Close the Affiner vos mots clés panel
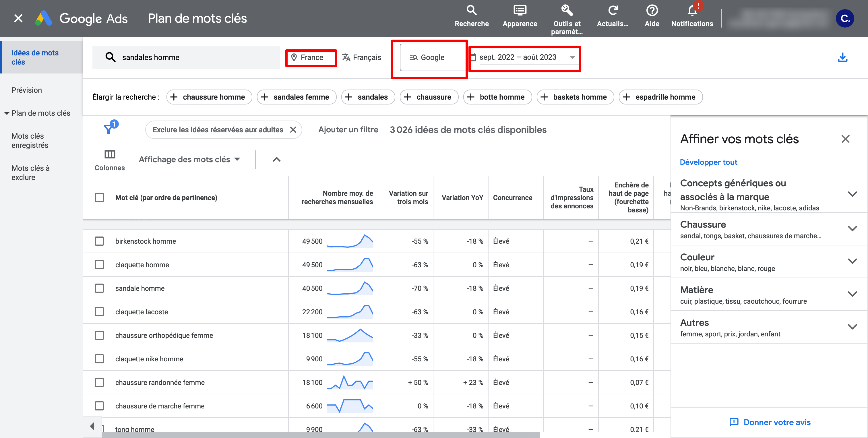This screenshot has width=868, height=438. pos(845,139)
